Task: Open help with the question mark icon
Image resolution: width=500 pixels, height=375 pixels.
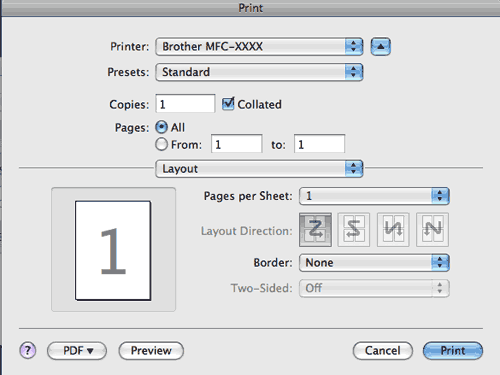Action: 28,350
